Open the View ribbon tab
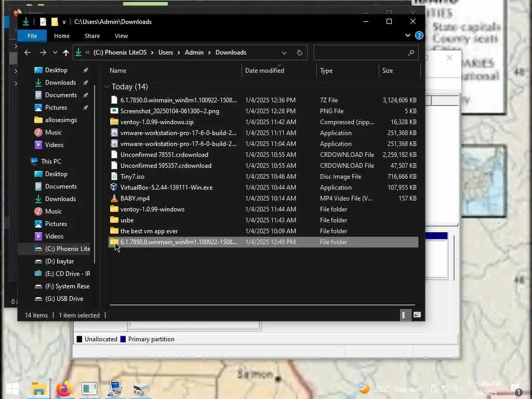This screenshot has height=399, width=532. point(121,36)
